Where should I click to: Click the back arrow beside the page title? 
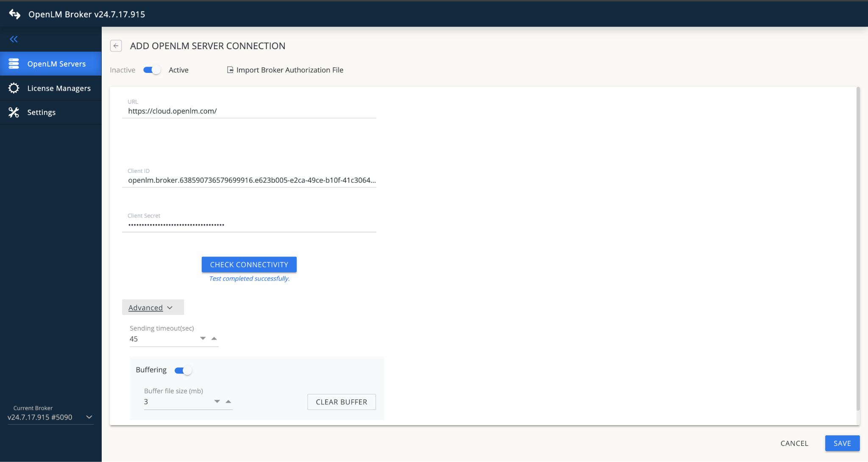pos(116,46)
